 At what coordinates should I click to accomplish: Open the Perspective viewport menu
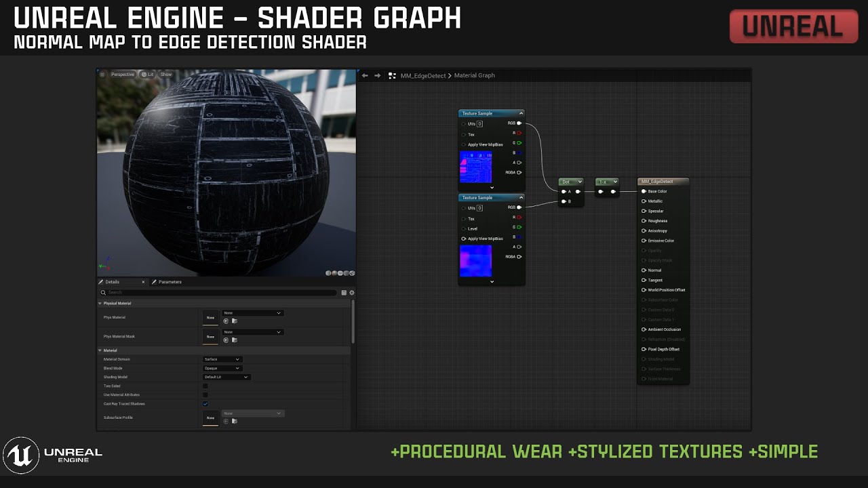coord(123,74)
